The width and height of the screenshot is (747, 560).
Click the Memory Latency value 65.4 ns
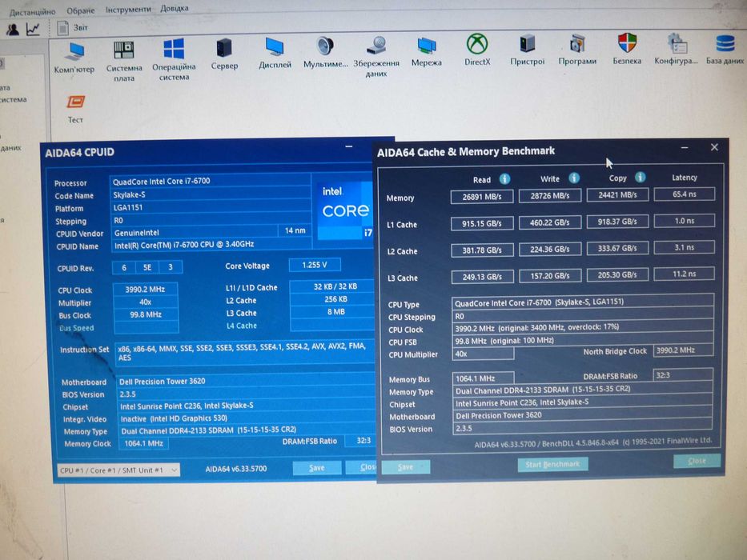pyautogui.click(x=685, y=194)
